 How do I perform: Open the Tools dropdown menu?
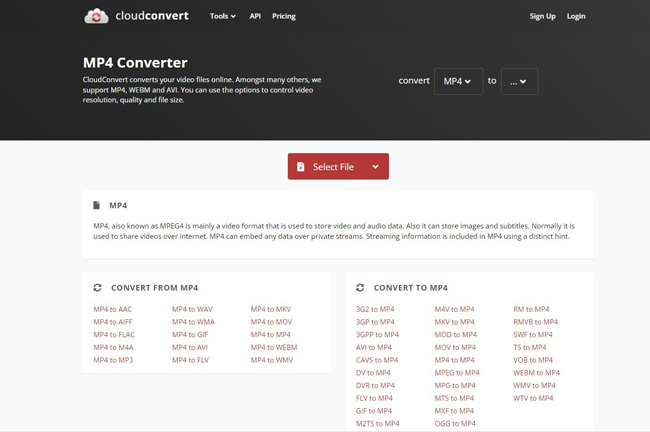click(x=223, y=16)
